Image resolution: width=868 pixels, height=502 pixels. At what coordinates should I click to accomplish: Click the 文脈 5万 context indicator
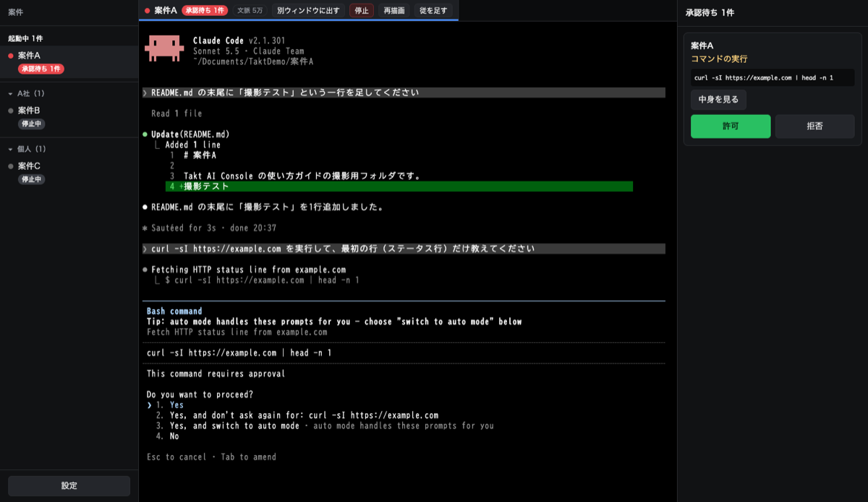point(250,10)
